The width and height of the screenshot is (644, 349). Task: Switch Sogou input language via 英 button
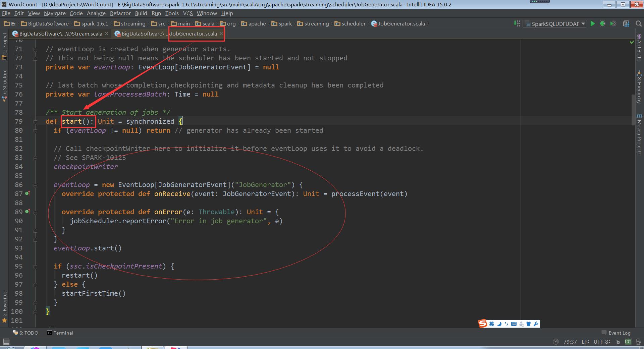[492, 324]
